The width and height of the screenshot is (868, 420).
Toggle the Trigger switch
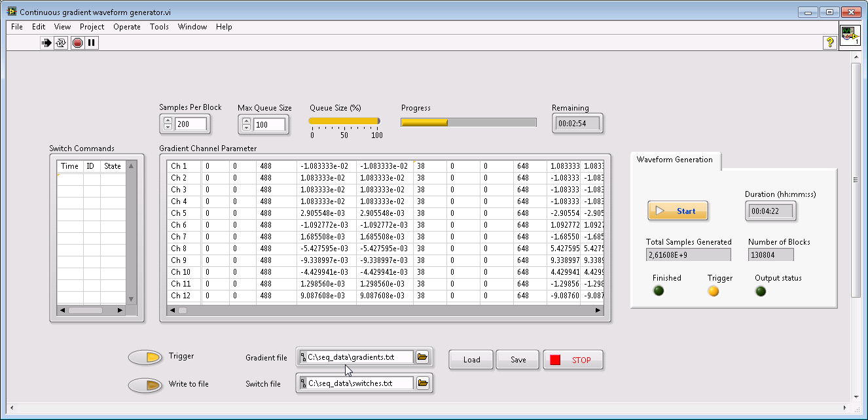click(145, 357)
